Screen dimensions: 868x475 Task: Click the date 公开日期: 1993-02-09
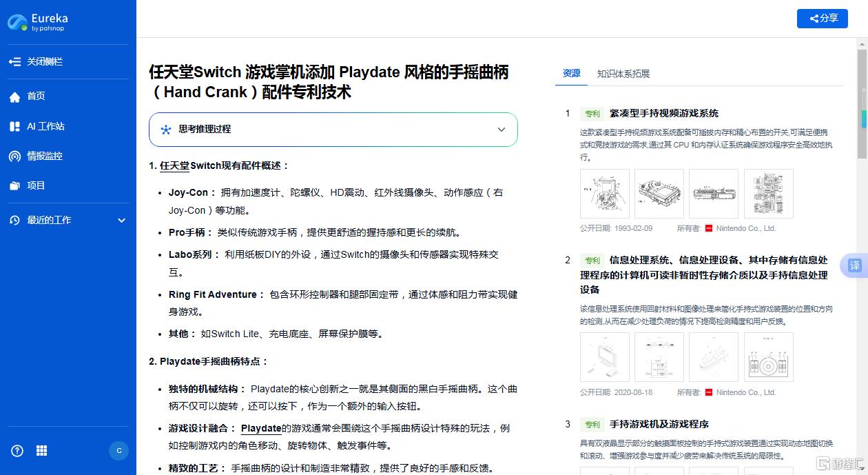point(616,228)
